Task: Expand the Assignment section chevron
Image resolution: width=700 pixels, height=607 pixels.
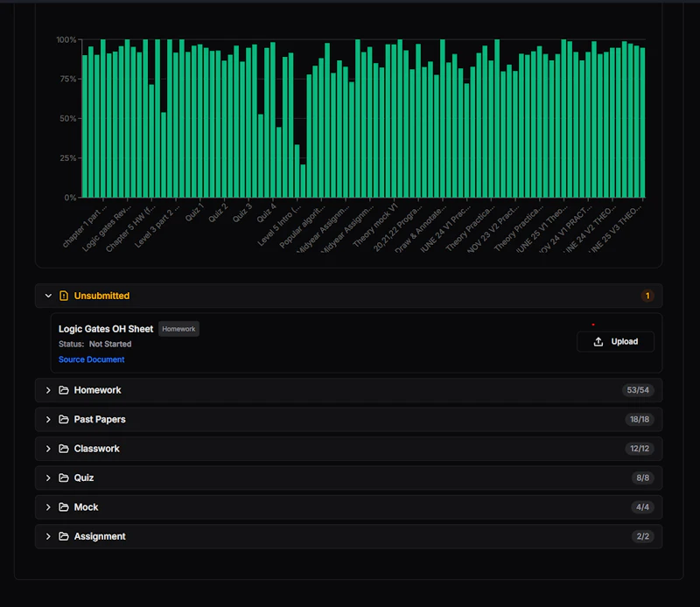Action: (48, 536)
